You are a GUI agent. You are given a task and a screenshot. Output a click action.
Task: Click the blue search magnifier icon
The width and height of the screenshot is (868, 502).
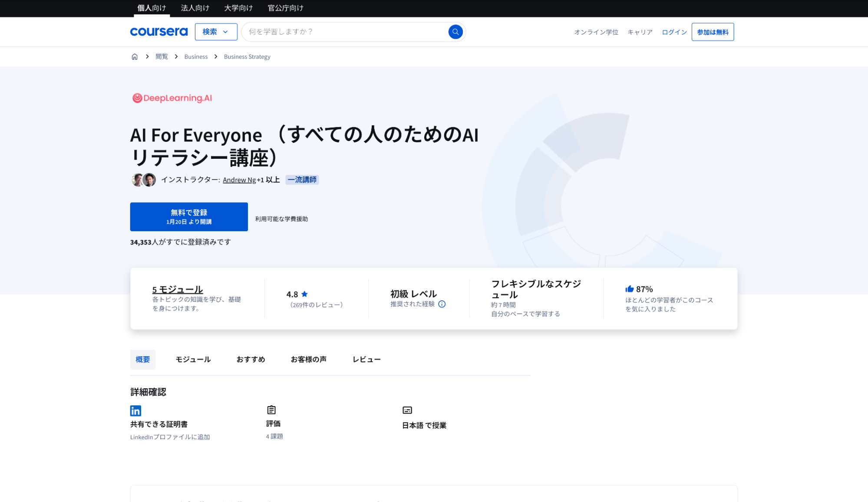455,32
